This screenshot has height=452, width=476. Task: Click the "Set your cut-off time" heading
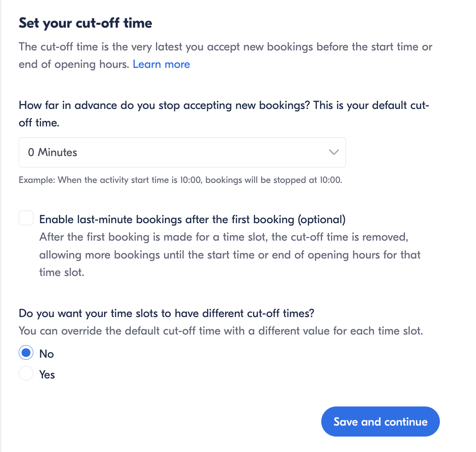[x=85, y=23]
